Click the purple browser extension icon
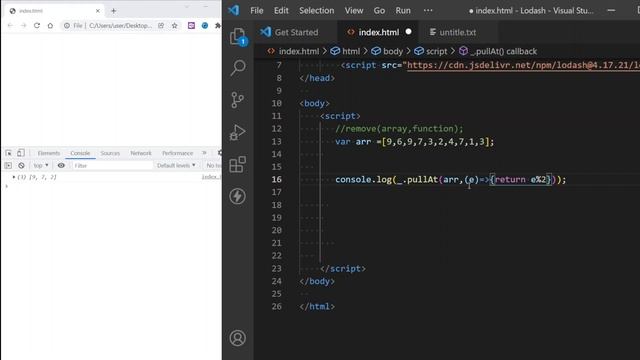Viewport: 640px width, 360px height. [191, 25]
